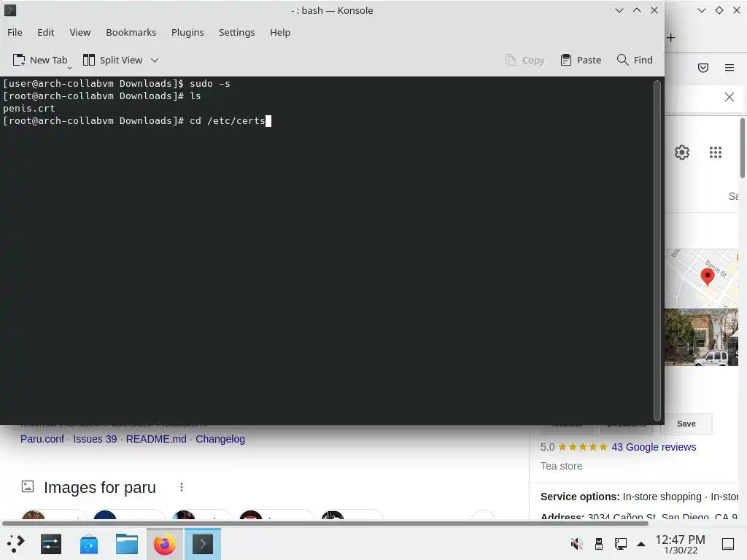Click the Firefox window's title bar chevron button
747x560 pixels.
point(701,10)
